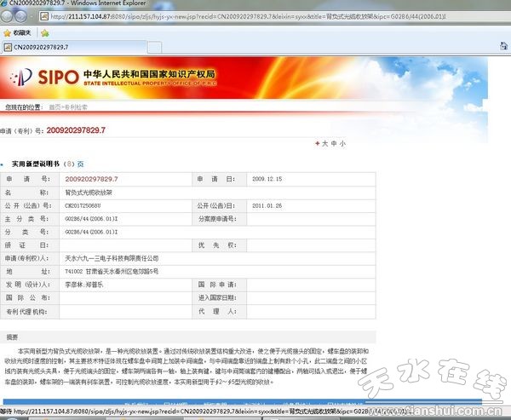Screen dimensions: 511x420
Task: Open the 专利检索 breadcrumb link
Action: click(x=75, y=107)
